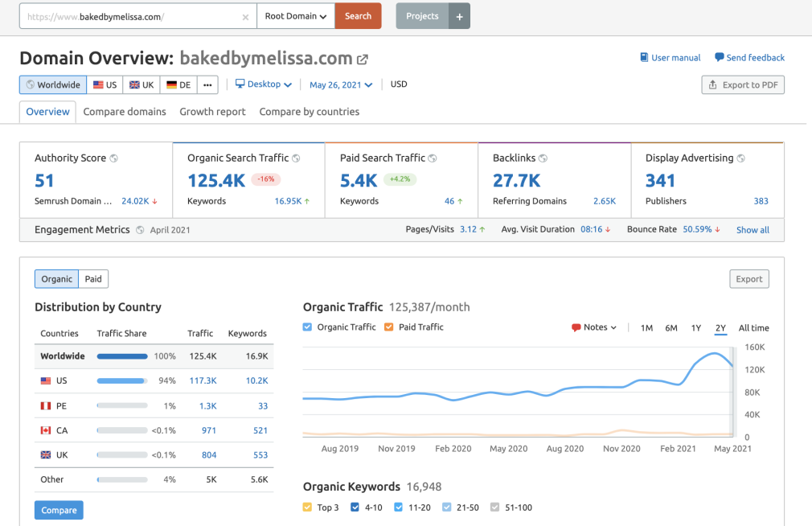Screen dimensions: 812x526
Task: Click the Show all engagement link
Action: pyautogui.click(x=753, y=230)
